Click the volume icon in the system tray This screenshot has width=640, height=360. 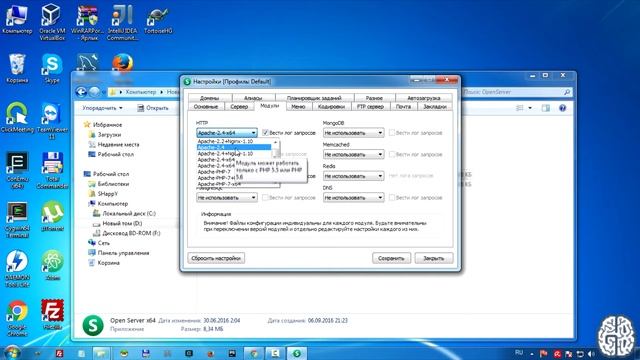pos(591,354)
